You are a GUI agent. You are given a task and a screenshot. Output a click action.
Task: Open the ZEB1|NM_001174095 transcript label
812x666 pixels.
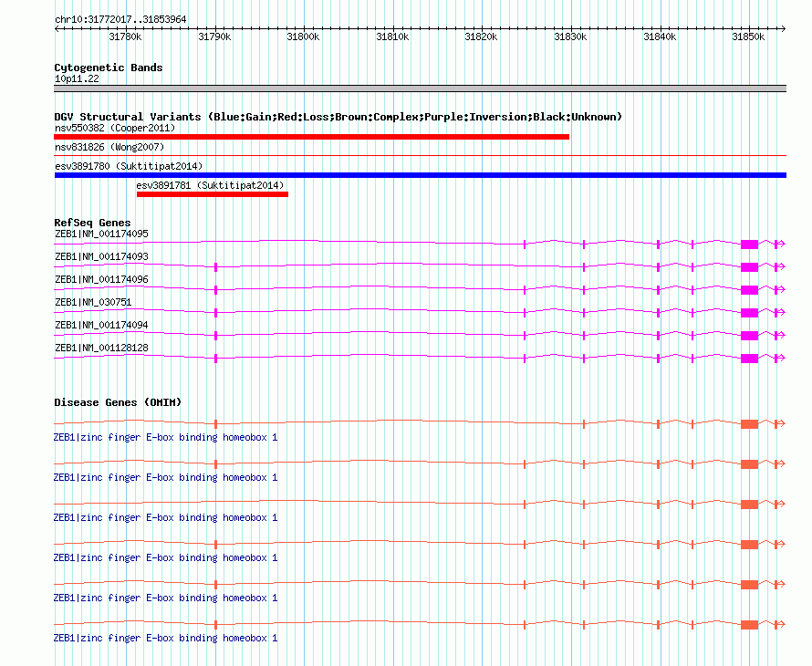click(101, 234)
